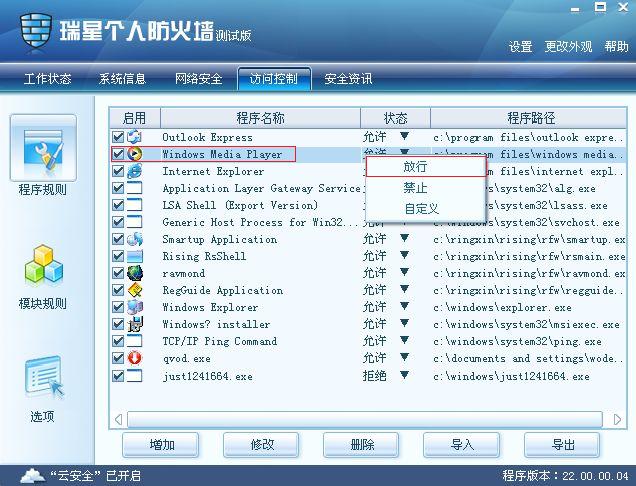Disable the qvod.exe rule checkbox
636x486 pixels.
pyautogui.click(x=118, y=359)
